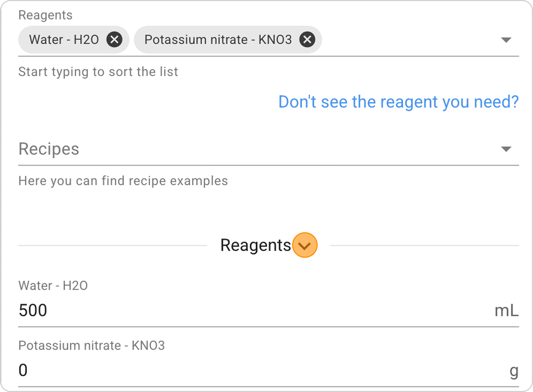Click the recipe examples help link area
The width and height of the screenshot is (533, 392).
[x=123, y=181]
